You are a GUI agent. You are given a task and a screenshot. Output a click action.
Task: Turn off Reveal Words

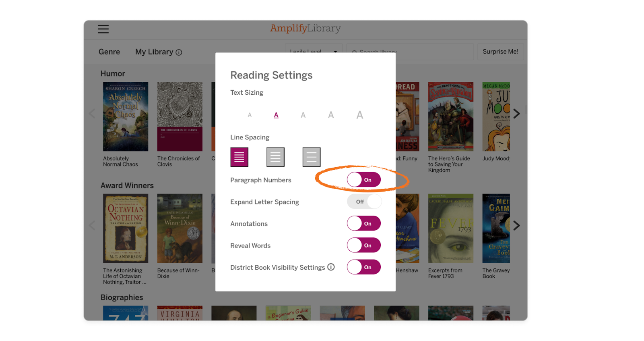click(x=363, y=245)
